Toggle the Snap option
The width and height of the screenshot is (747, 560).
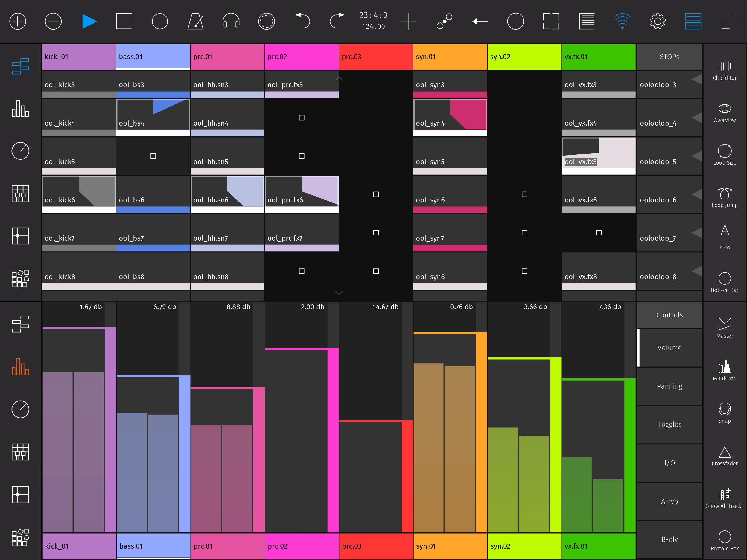[x=724, y=413]
